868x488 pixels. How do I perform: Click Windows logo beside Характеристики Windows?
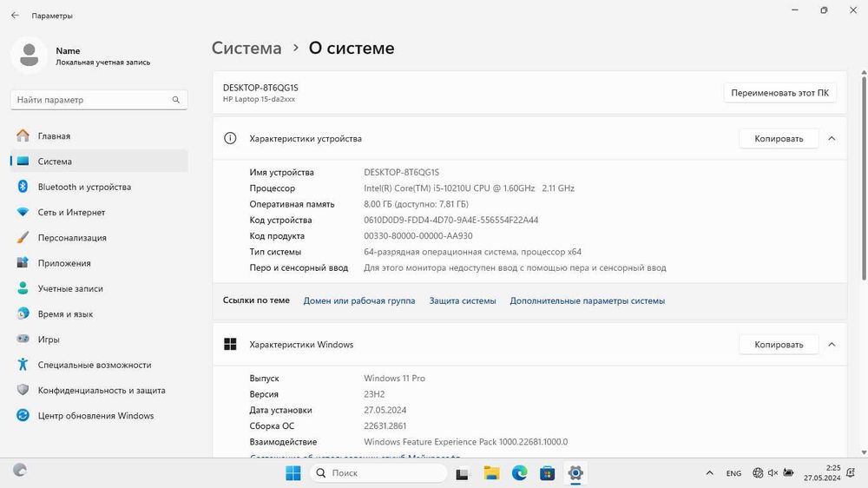pyautogui.click(x=230, y=345)
